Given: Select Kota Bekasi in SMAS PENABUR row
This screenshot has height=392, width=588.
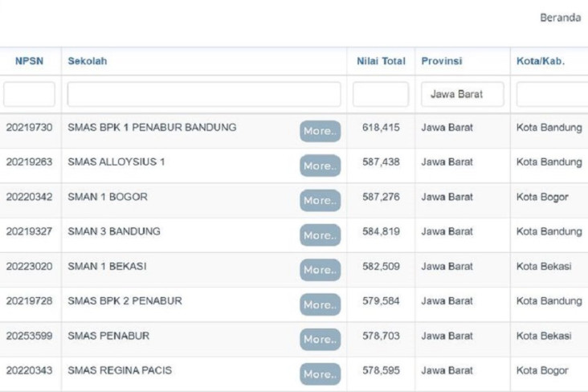Looking at the screenshot, I should tap(544, 336).
